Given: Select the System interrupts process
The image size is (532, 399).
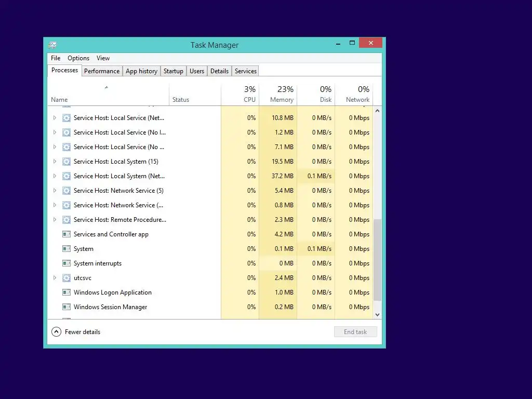Looking at the screenshot, I should (210, 263).
